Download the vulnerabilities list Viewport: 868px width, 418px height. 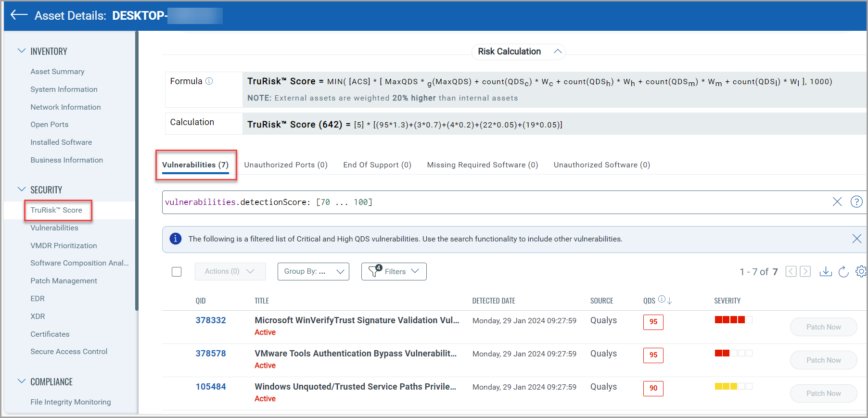pos(826,271)
